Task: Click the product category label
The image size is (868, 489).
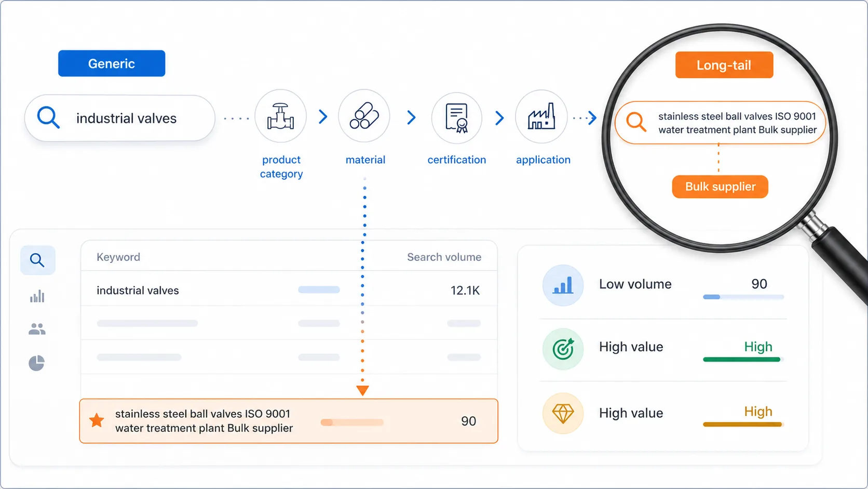Action: (x=281, y=167)
